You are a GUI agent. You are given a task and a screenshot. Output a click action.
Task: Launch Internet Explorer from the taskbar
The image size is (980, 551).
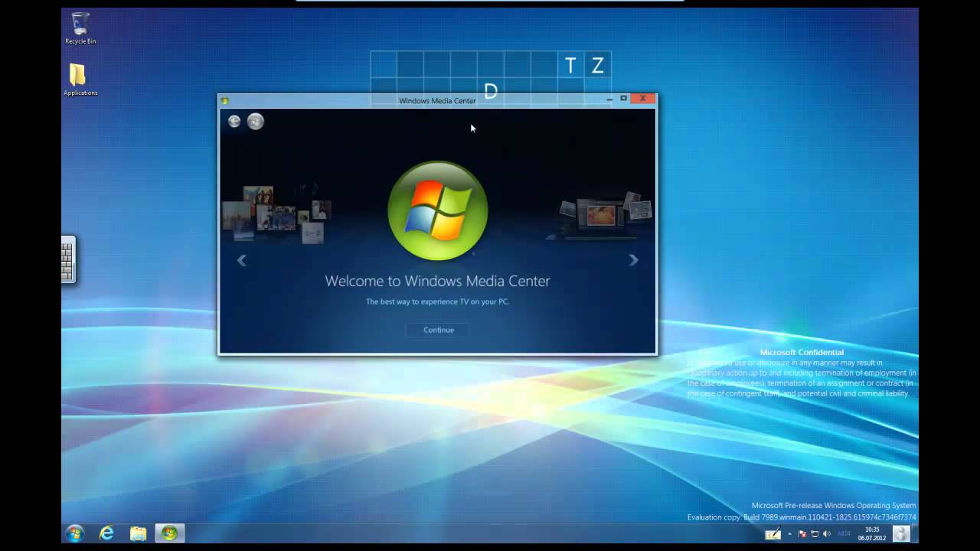coord(106,533)
